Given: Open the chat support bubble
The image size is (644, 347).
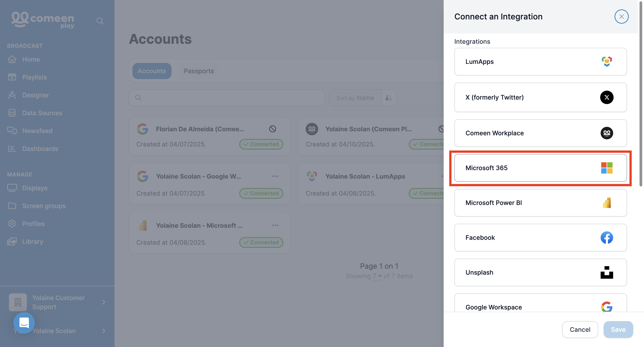Looking at the screenshot, I should point(24,323).
